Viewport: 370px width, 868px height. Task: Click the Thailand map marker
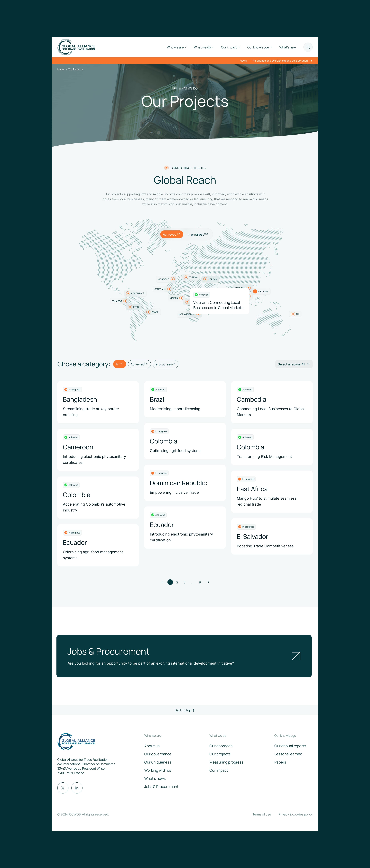click(249, 287)
